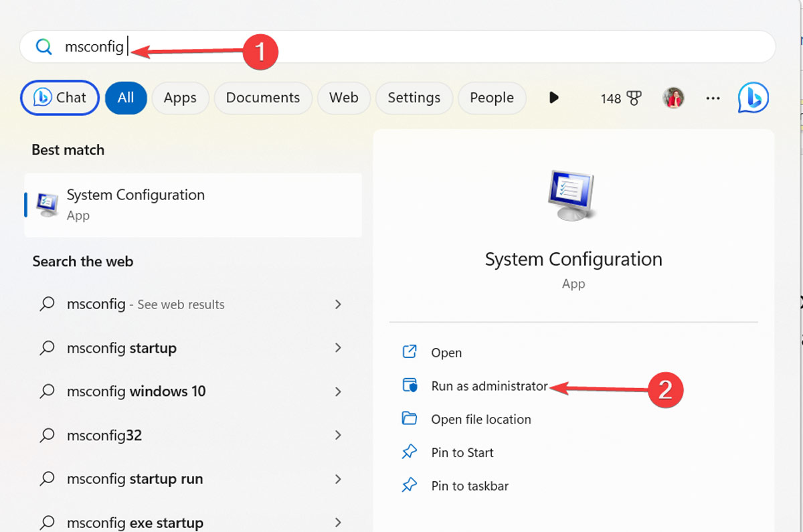The image size is (803, 532).
Task: Click the search magnifier icon
Action: point(43,47)
